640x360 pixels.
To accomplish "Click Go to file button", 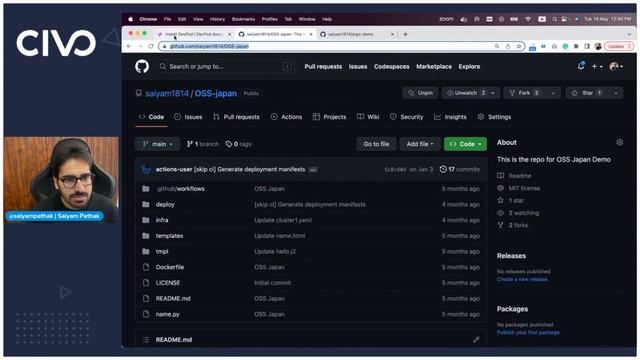I will pos(376,144).
